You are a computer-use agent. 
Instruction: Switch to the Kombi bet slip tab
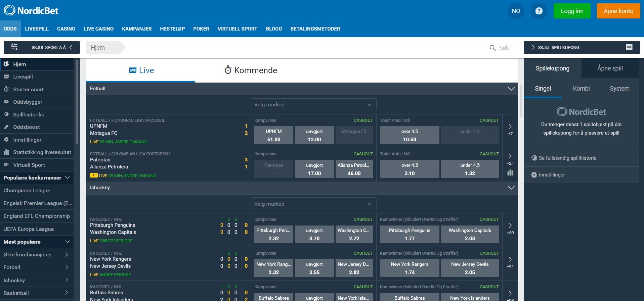point(581,89)
